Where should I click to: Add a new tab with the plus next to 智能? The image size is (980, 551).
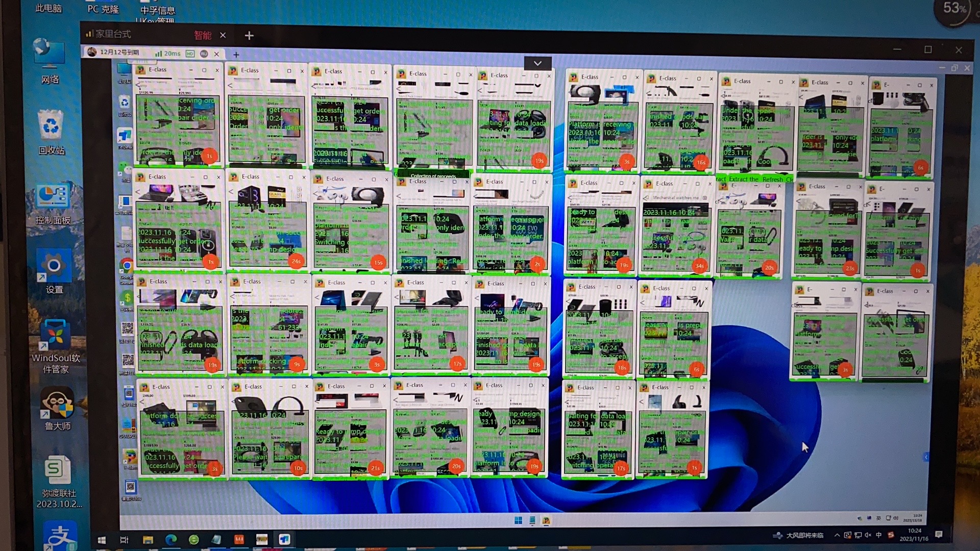click(x=249, y=35)
